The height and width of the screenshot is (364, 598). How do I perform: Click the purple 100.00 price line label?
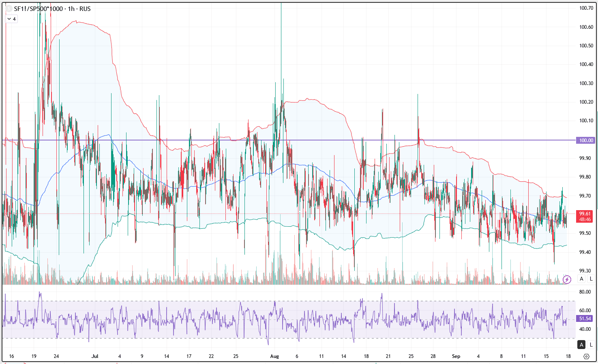pyautogui.click(x=586, y=140)
